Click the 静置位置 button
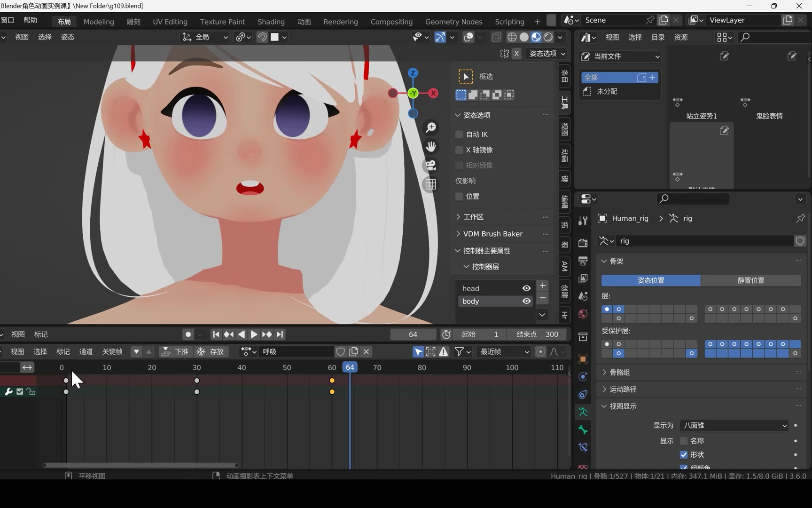 pyautogui.click(x=751, y=280)
